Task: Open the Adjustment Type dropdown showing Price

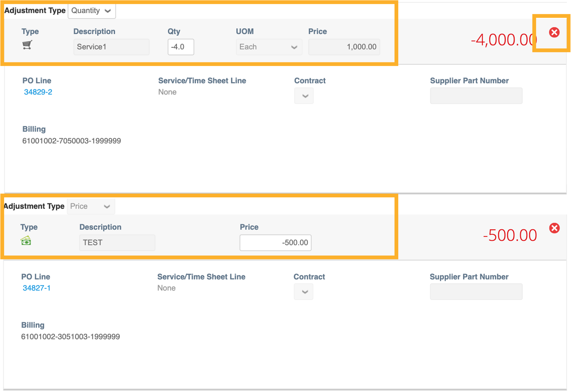Action: [x=91, y=206]
